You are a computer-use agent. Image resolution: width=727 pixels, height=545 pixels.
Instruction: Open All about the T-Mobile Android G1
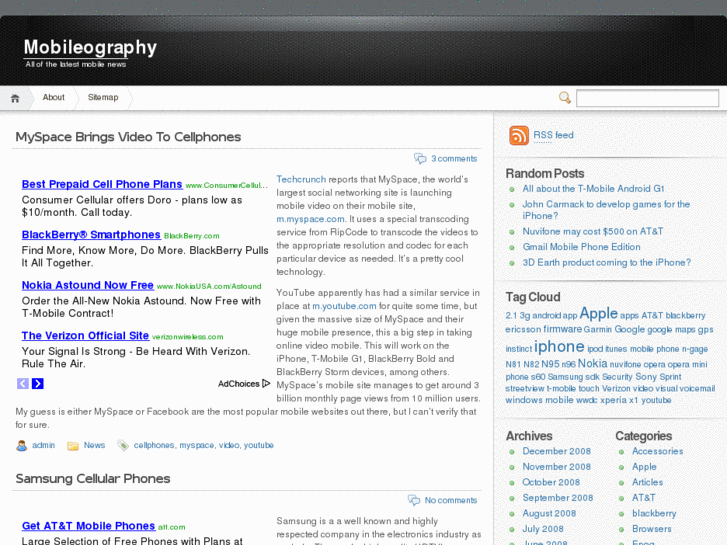[593, 189]
